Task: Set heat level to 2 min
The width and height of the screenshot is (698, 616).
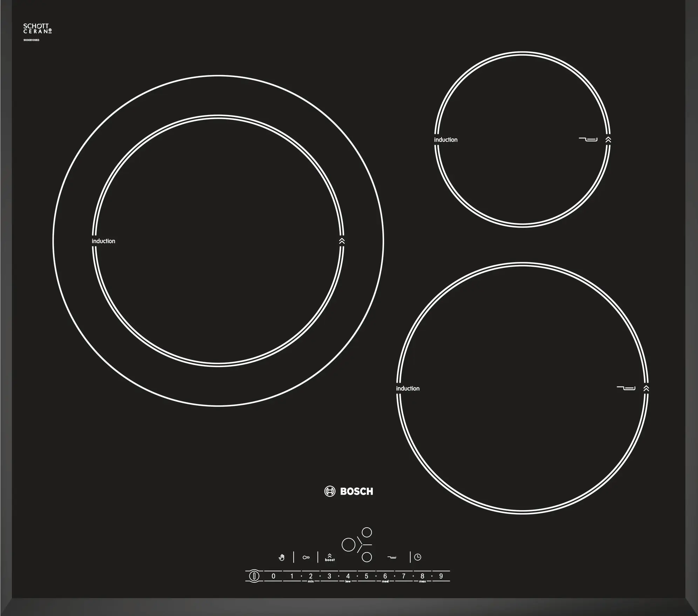Action: (x=310, y=576)
